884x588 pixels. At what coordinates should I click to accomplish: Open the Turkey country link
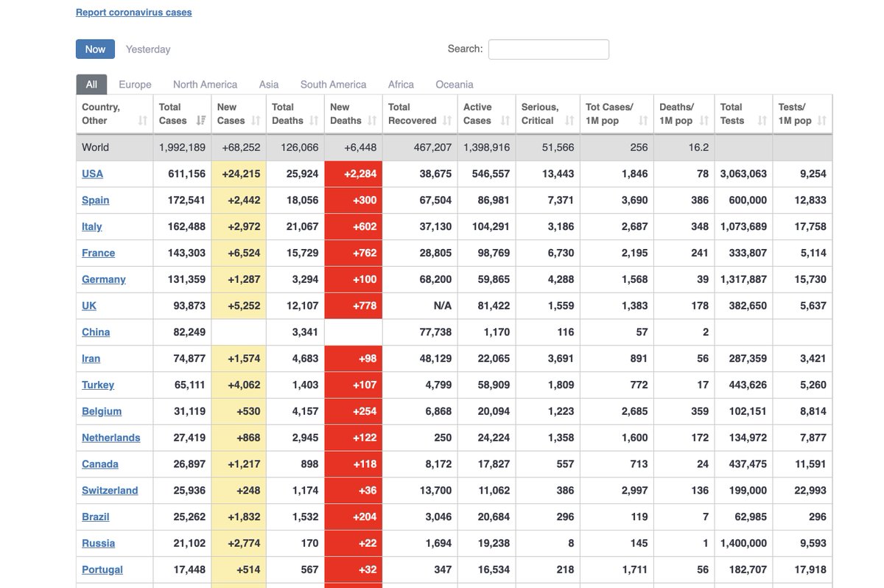pos(98,385)
